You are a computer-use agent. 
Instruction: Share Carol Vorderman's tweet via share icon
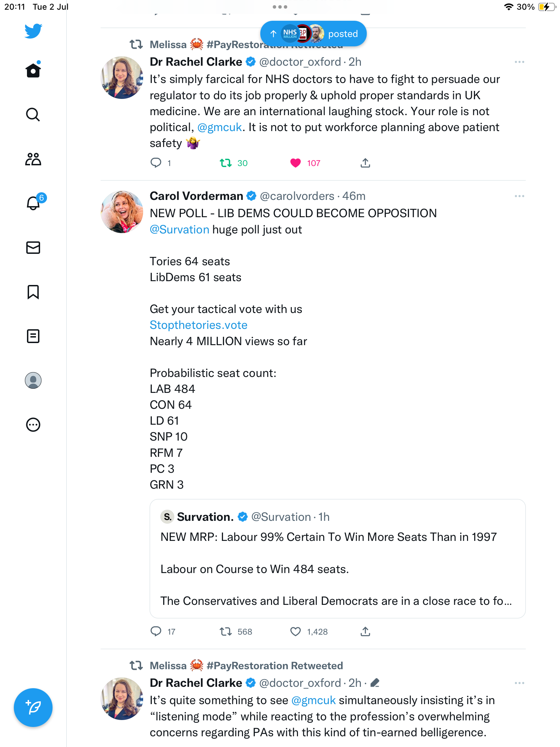click(x=365, y=632)
